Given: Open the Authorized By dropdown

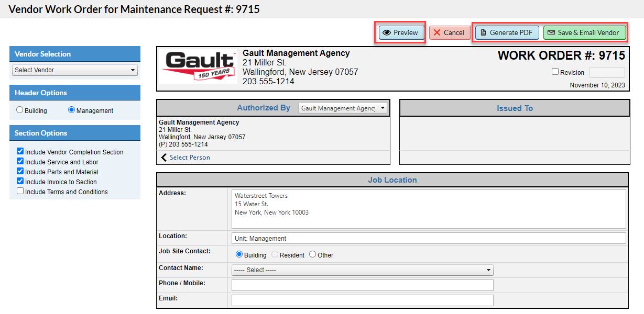Looking at the screenshot, I should pyautogui.click(x=343, y=108).
